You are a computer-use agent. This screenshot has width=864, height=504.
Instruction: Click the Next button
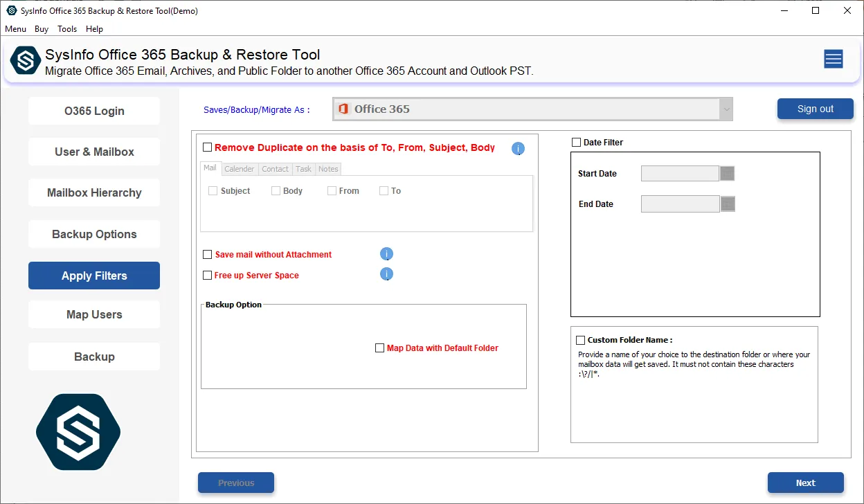805,483
